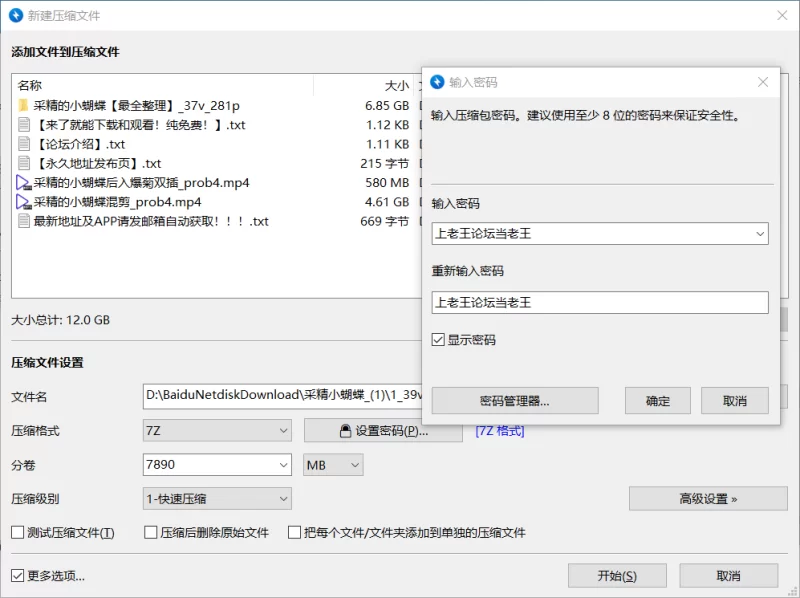
Task: Click the 重新输入密码 input field
Action: point(600,303)
